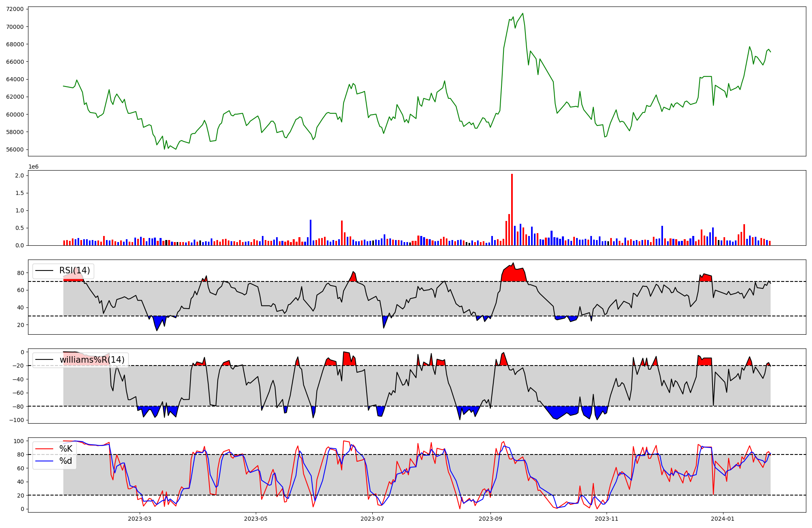Click the 1e6 volume scale label
The width and height of the screenshot is (812, 528).
[x=33, y=167]
